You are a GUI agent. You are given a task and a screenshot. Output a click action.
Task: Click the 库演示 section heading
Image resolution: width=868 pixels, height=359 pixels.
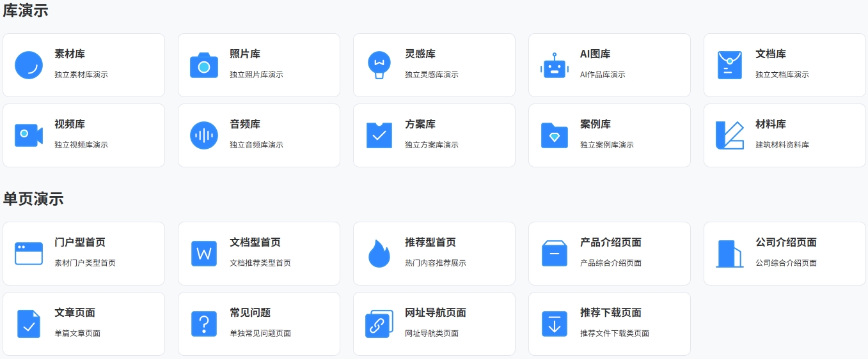pos(26,10)
